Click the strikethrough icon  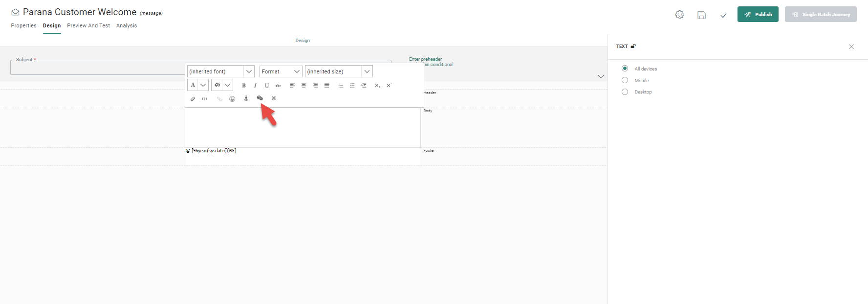[278, 86]
